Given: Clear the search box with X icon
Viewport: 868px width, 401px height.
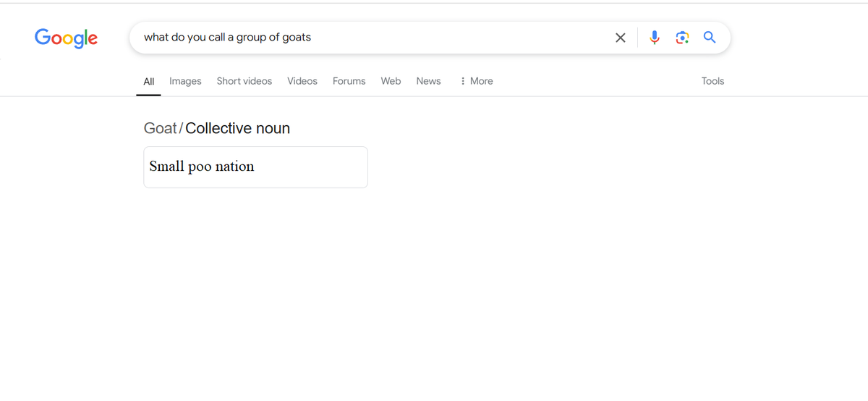Looking at the screenshot, I should (620, 38).
